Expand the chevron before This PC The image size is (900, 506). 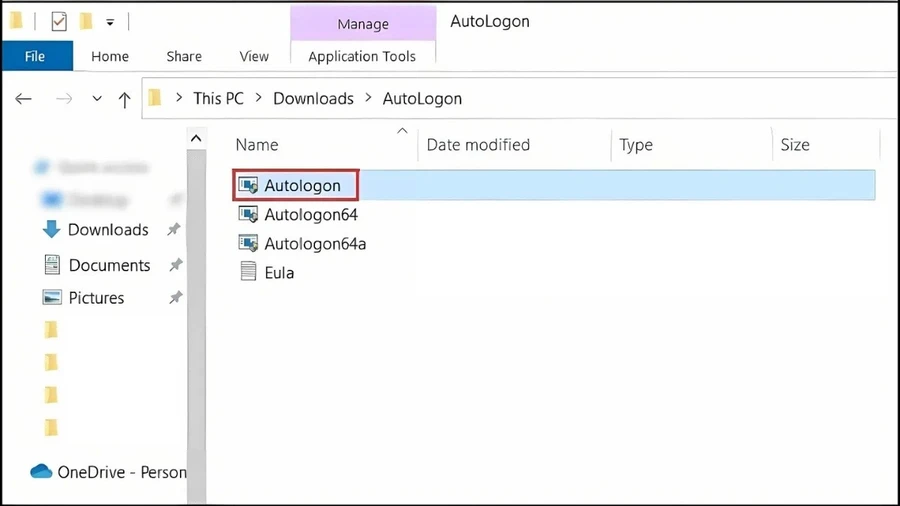tap(179, 98)
